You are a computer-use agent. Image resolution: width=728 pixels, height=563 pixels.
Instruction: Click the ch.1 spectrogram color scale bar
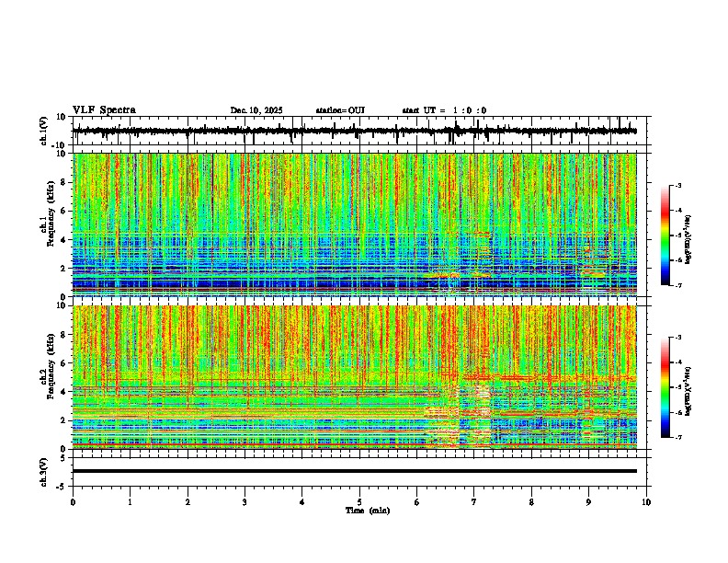click(665, 236)
